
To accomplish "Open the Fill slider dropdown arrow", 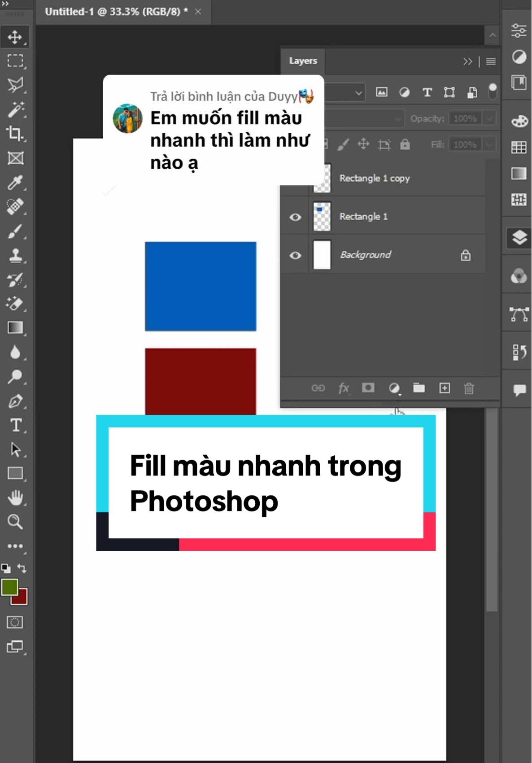I will 489,145.
